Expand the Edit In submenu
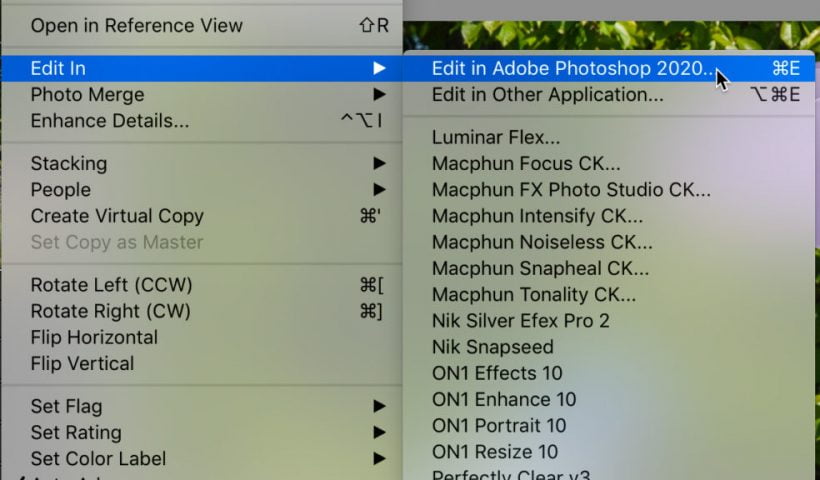 (201, 68)
